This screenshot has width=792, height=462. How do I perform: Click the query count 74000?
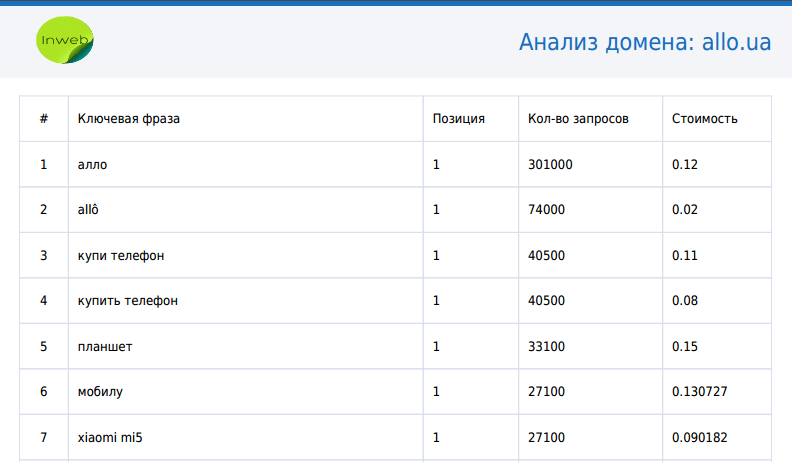pyautogui.click(x=547, y=210)
